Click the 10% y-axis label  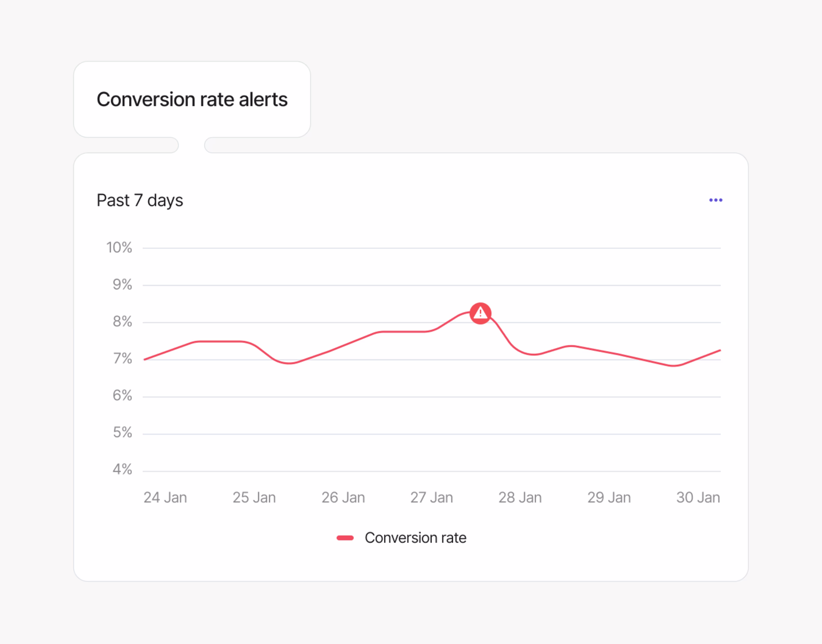pyautogui.click(x=119, y=248)
